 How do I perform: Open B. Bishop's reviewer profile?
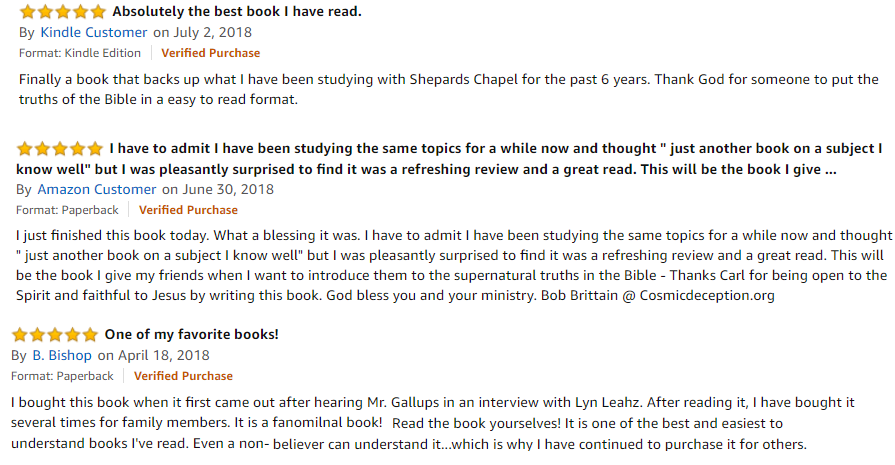[62, 355]
